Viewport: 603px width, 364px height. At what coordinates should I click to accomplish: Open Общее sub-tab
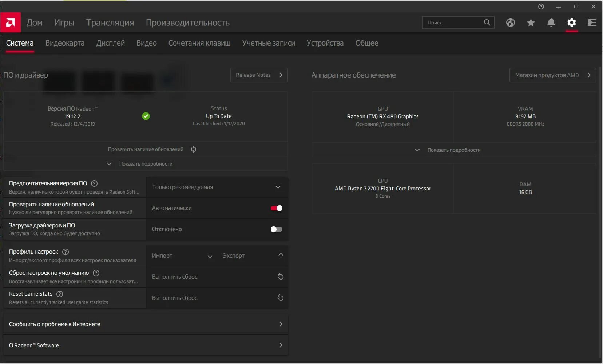click(367, 43)
